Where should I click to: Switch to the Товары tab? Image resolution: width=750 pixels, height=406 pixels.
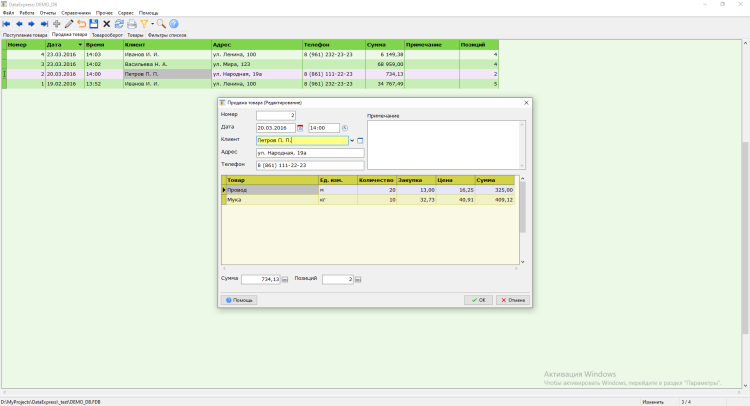(135, 35)
